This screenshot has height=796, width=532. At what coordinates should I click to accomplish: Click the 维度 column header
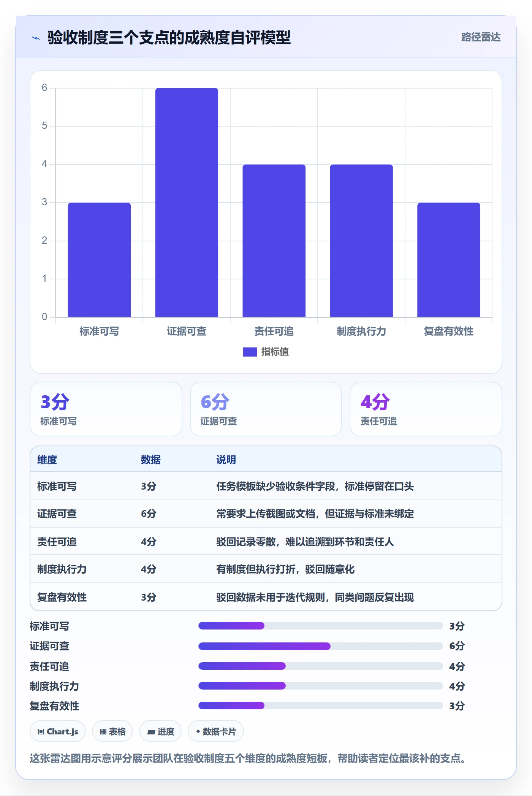point(47,460)
